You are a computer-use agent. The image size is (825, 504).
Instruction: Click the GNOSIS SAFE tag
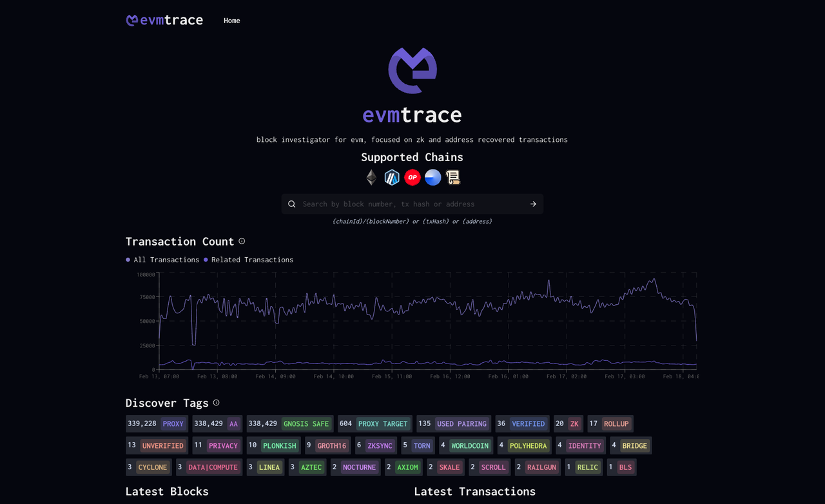[307, 423]
